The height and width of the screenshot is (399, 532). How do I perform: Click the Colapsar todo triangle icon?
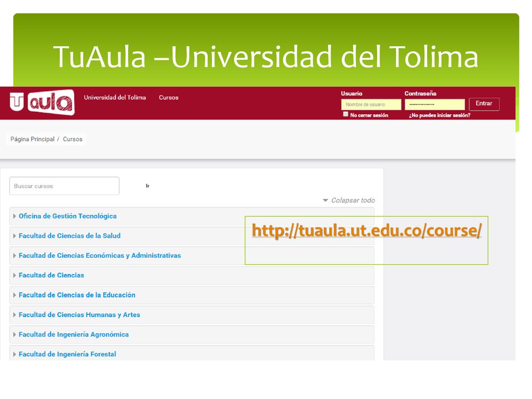click(325, 200)
